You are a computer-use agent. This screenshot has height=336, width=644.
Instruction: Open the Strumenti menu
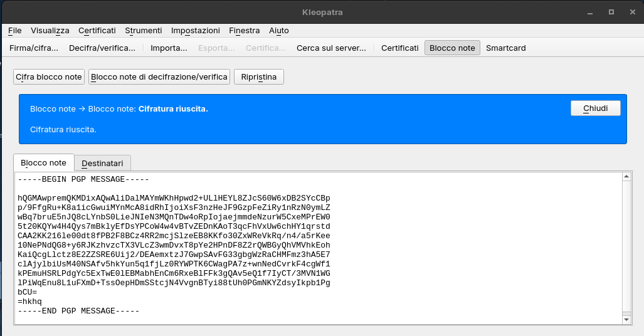tap(144, 30)
